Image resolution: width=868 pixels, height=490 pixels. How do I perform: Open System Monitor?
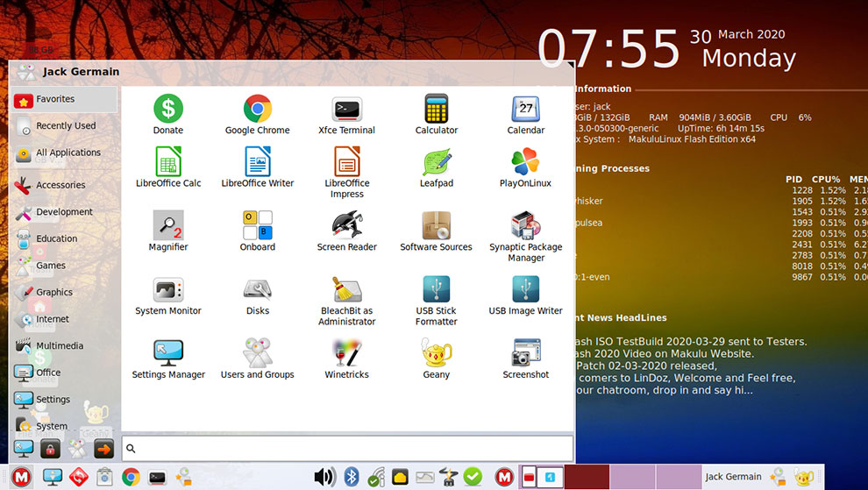click(x=168, y=295)
